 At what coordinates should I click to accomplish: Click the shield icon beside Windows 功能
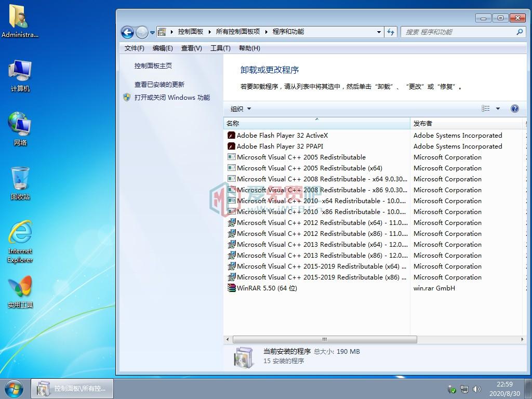(127, 97)
